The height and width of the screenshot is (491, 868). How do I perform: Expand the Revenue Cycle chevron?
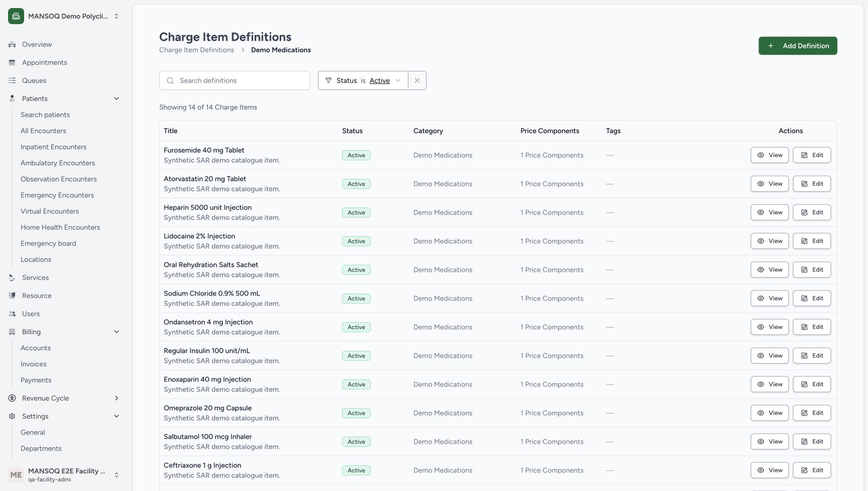tap(117, 398)
